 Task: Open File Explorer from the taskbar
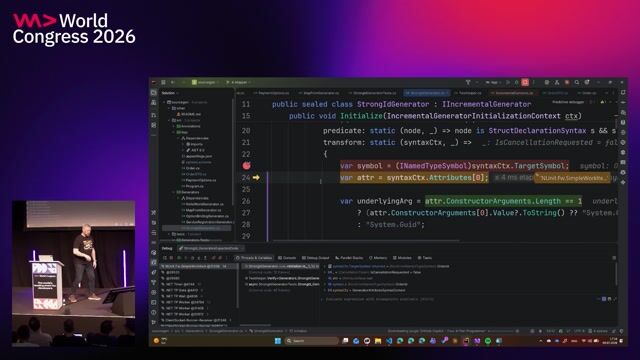[378, 341]
